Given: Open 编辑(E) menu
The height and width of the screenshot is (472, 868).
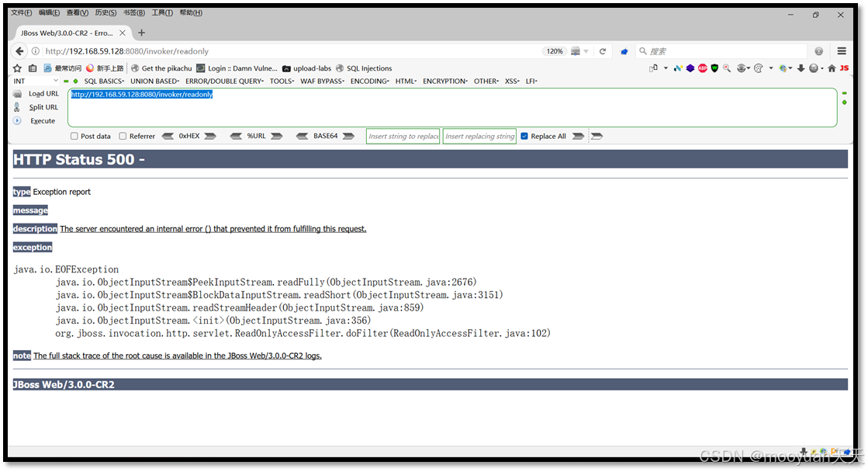Looking at the screenshot, I should point(50,12).
